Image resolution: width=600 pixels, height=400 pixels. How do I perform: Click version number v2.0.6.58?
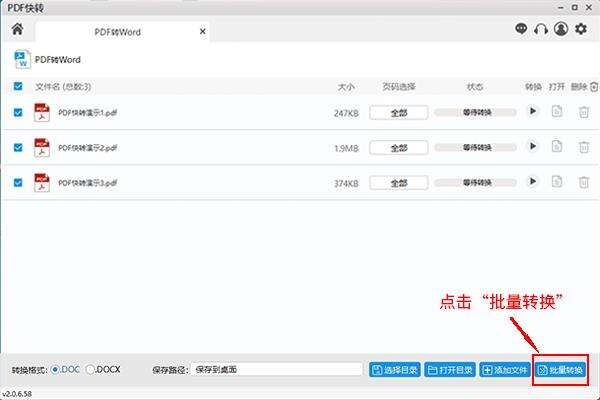17,393
